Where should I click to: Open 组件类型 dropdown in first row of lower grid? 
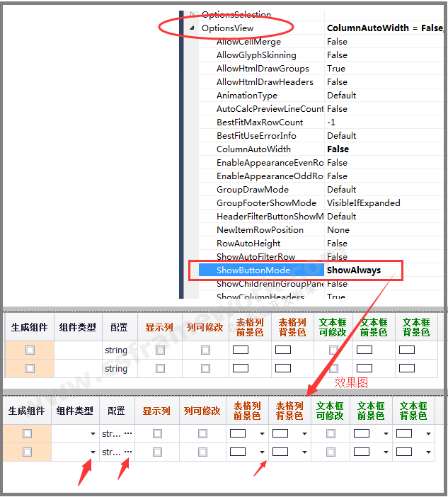[x=93, y=434]
